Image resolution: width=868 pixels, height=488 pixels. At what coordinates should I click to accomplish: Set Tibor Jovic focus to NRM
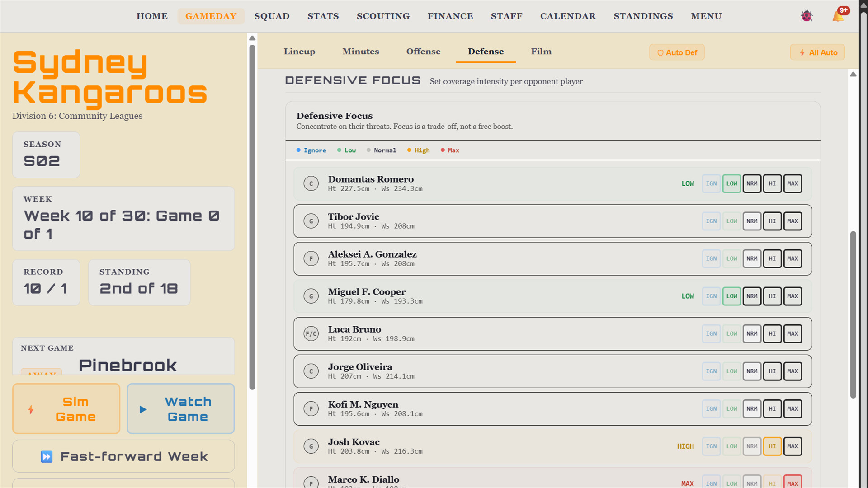(752, 221)
